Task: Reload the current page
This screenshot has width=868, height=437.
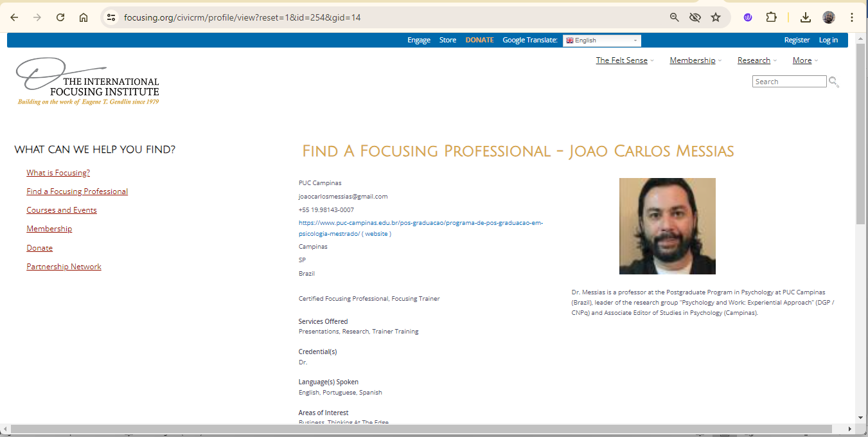Action: click(x=60, y=17)
